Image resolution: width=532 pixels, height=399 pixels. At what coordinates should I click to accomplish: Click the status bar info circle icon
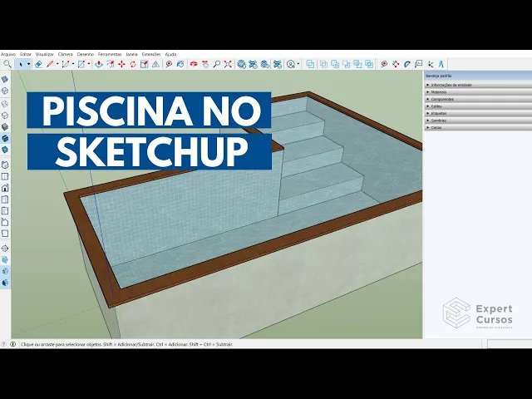pyautogui.click(x=13, y=344)
